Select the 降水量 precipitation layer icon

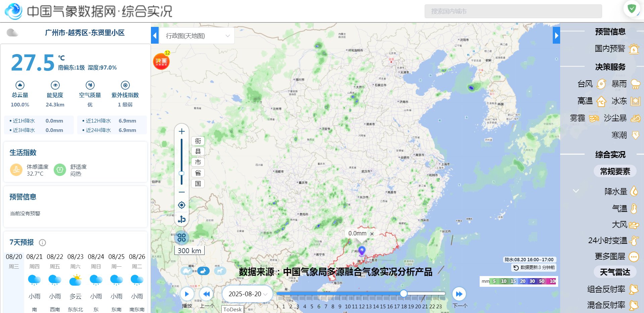[634, 191]
